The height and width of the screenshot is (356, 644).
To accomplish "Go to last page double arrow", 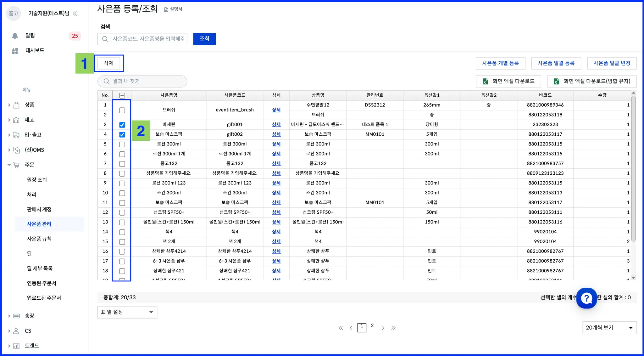I will (x=393, y=328).
